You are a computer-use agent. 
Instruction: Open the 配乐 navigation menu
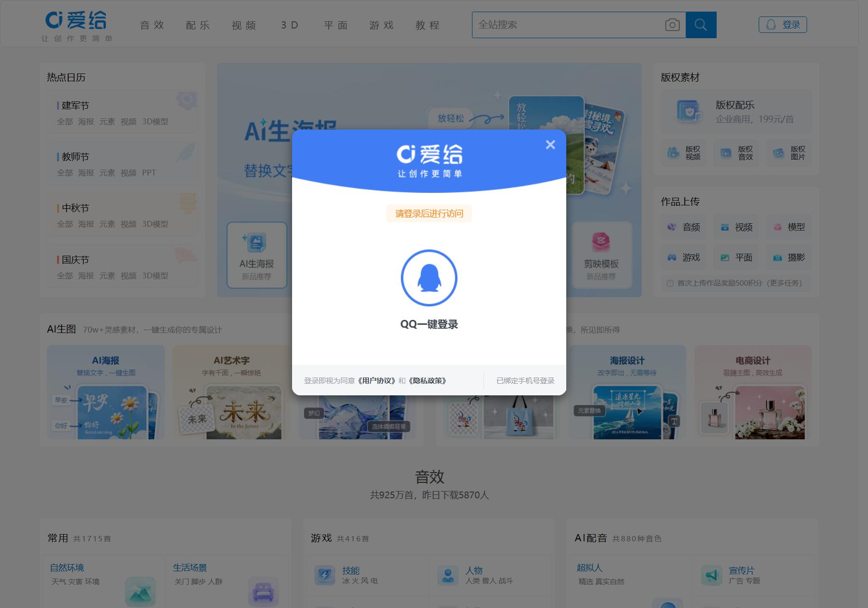(198, 25)
